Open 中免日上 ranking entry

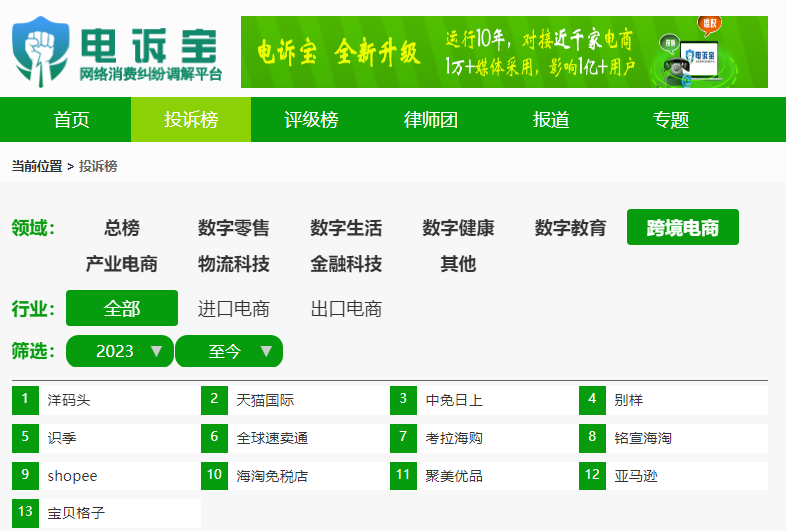pyautogui.click(x=454, y=400)
